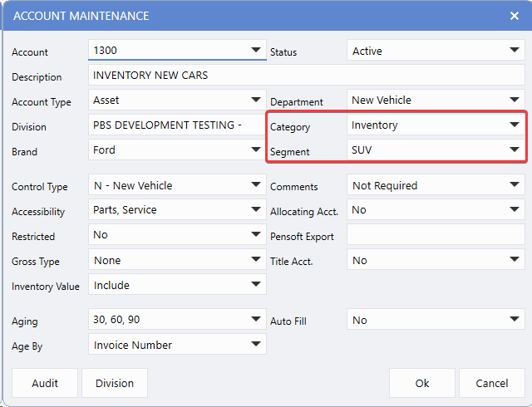The image size is (532, 407).
Task: Open the Control Type dropdown
Action: point(256,185)
